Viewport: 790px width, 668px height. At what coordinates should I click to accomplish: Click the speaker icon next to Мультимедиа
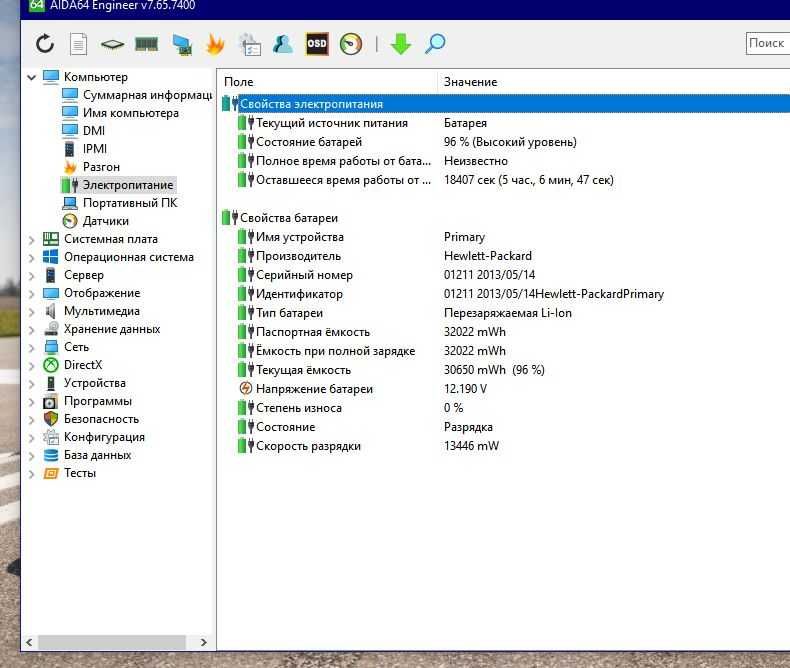(x=50, y=311)
